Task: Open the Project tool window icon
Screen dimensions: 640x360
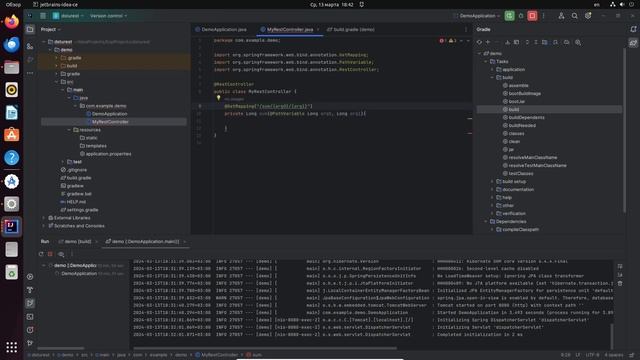Action: (30, 29)
